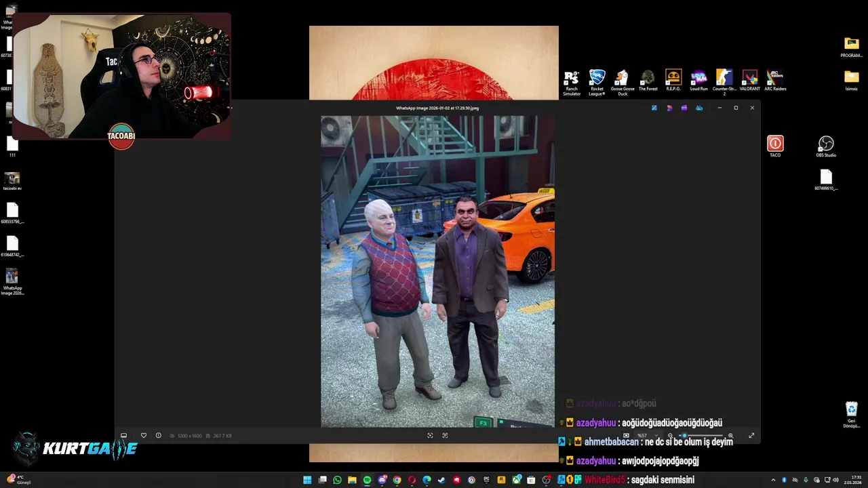The height and width of the screenshot is (488, 868).
Task: Select the 610648742_ desktop file
Action: coord(12,247)
